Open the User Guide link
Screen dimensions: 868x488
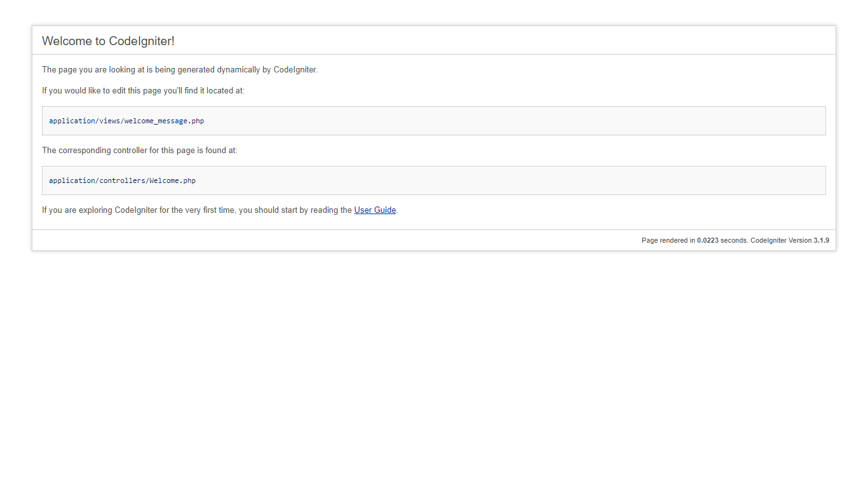coord(375,210)
